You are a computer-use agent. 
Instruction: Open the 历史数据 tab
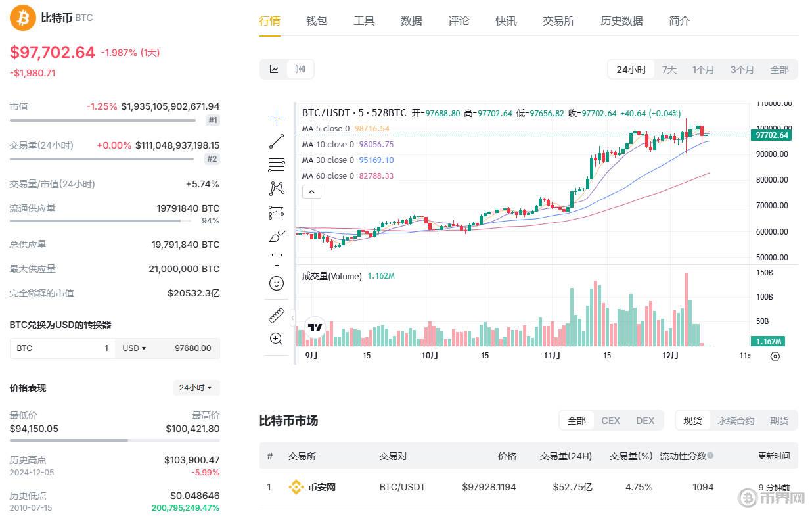[621, 21]
